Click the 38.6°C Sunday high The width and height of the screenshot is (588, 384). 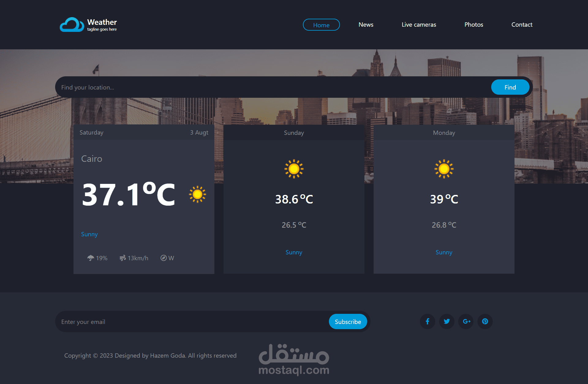[294, 199]
